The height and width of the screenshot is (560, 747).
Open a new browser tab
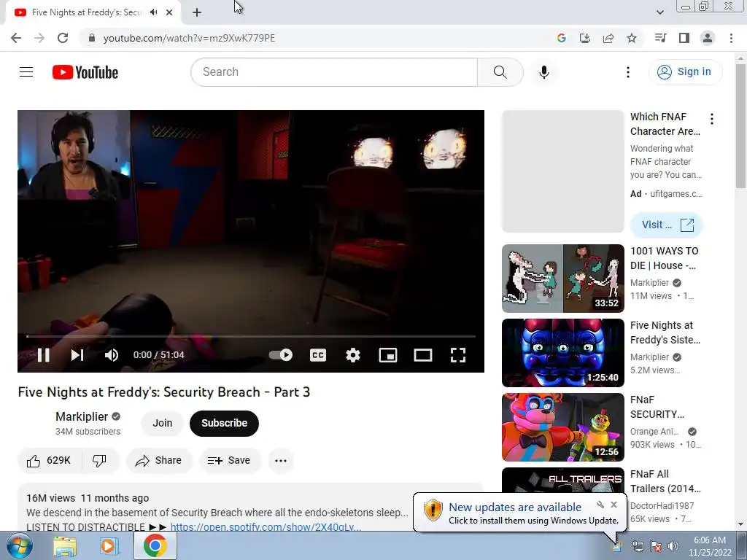point(197,13)
